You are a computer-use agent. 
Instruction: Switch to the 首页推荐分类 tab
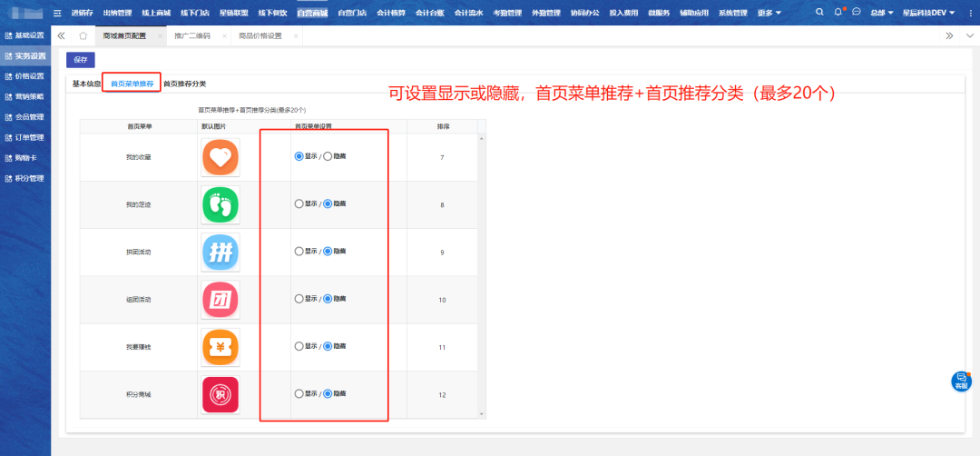click(x=184, y=84)
